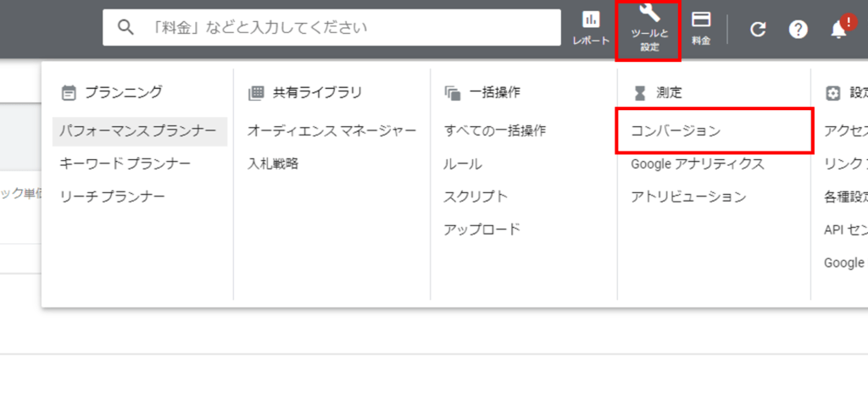Open 各種設定 menu entry
868x409 pixels.
click(x=846, y=196)
